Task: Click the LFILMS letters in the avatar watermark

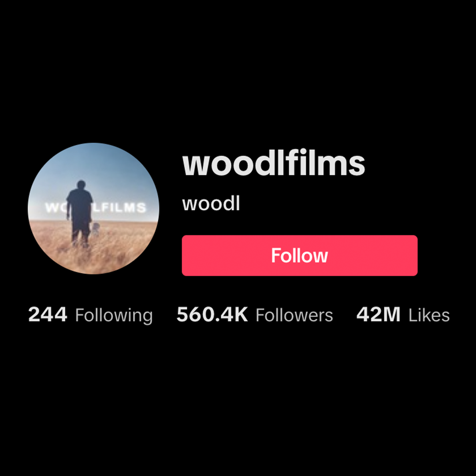Action: click(x=120, y=208)
